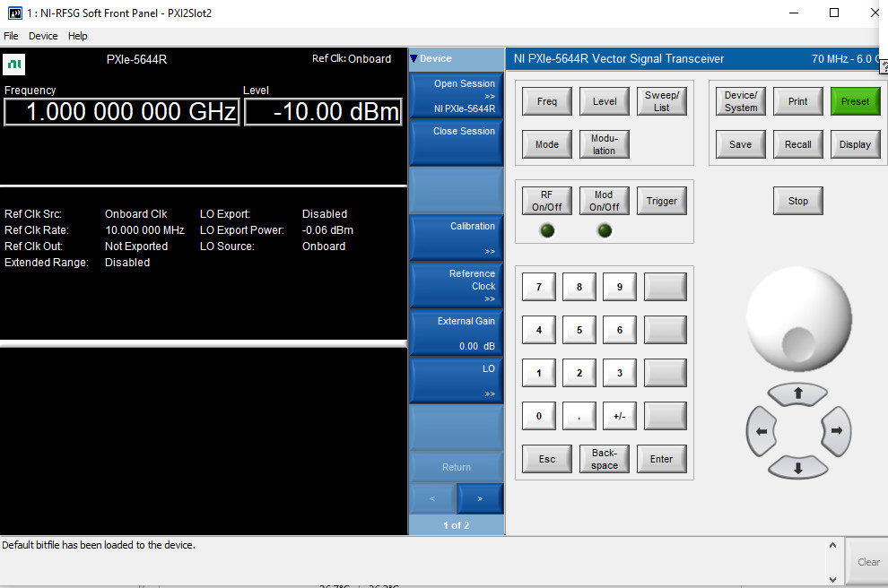Save the current configuration
The height and width of the screenshot is (588, 888).
[x=740, y=144]
